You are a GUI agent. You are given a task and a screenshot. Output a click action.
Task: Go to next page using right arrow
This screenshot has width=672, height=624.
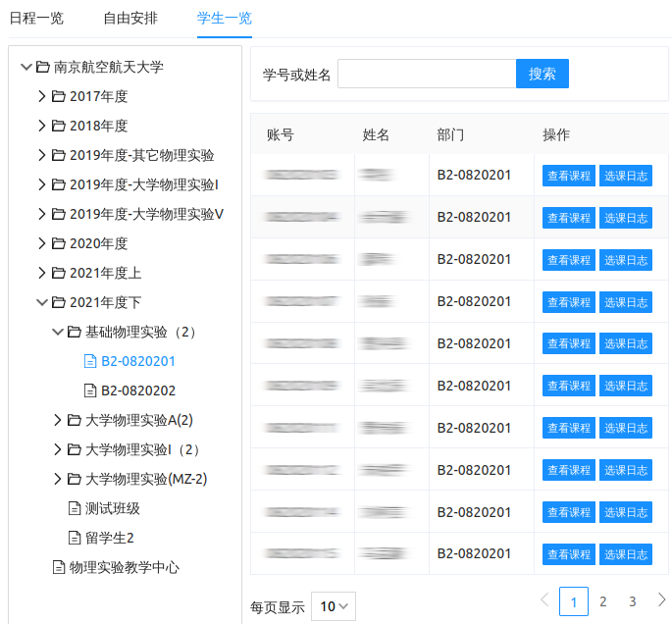[x=661, y=599]
